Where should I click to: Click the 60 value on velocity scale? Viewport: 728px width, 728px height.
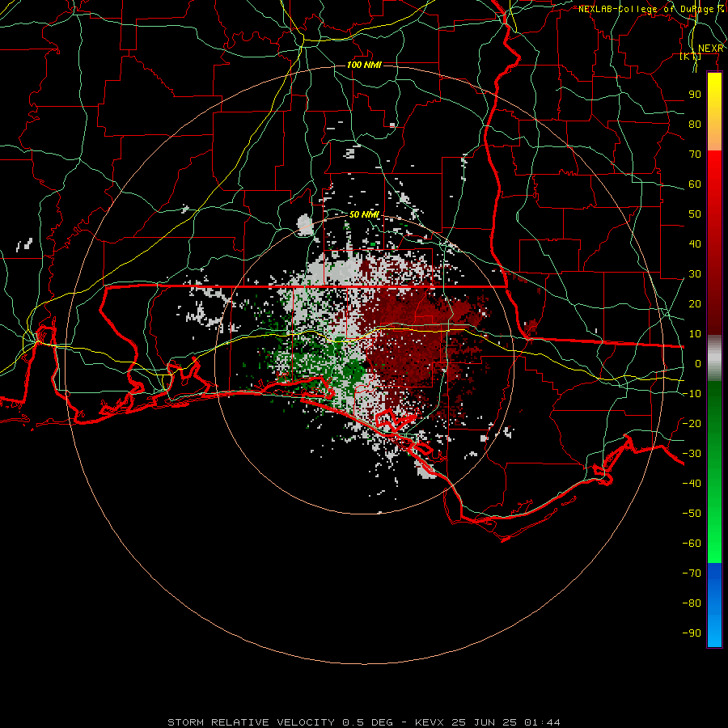pos(695,184)
